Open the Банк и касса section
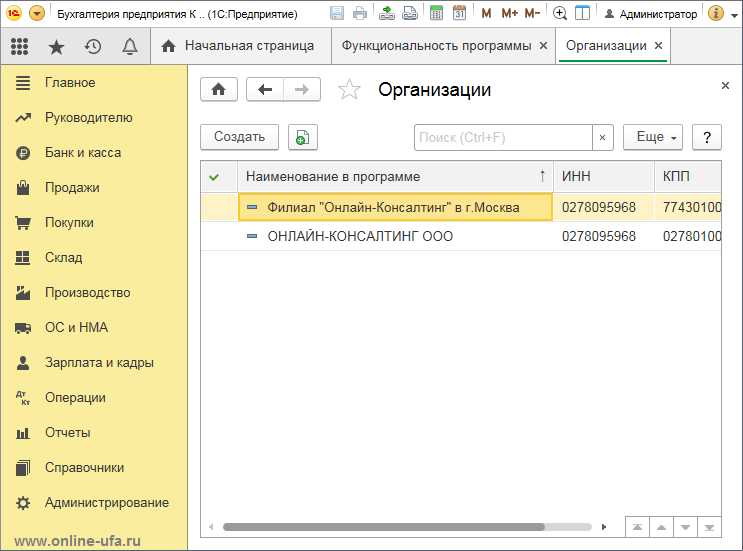 click(83, 153)
